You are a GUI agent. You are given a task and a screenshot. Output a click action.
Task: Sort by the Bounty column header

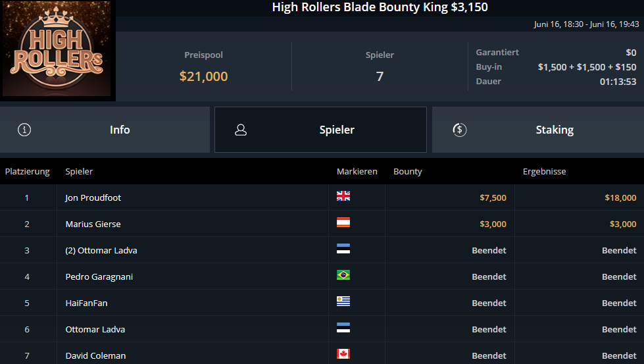pyautogui.click(x=407, y=172)
